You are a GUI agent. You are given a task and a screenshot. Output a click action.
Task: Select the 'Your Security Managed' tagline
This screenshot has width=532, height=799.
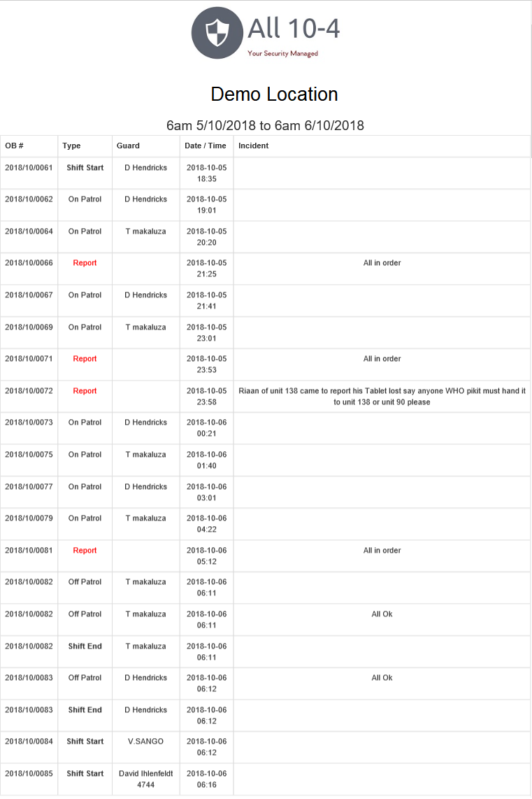pos(282,54)
